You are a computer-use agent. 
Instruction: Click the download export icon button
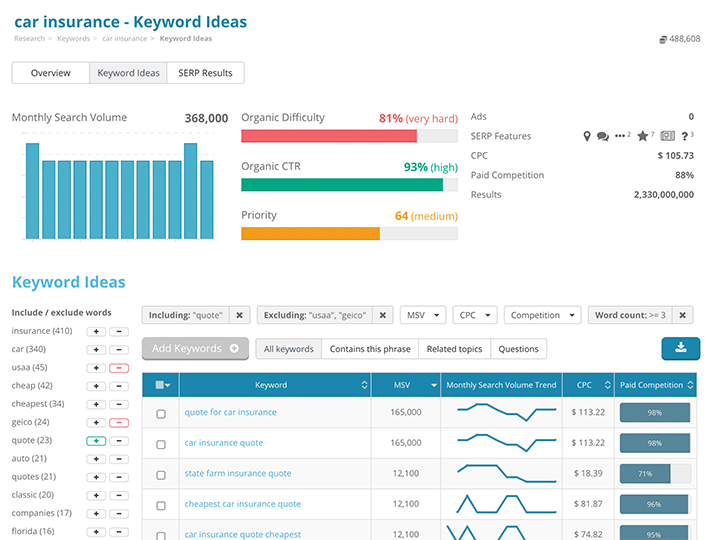[680, 348]
